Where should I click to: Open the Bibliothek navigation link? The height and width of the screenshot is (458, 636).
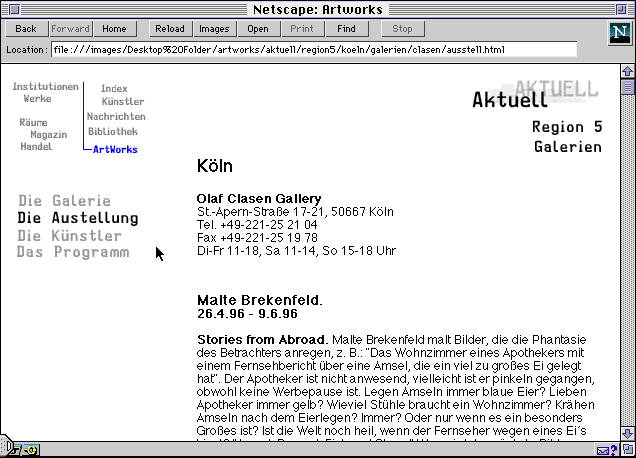[113, 131]
